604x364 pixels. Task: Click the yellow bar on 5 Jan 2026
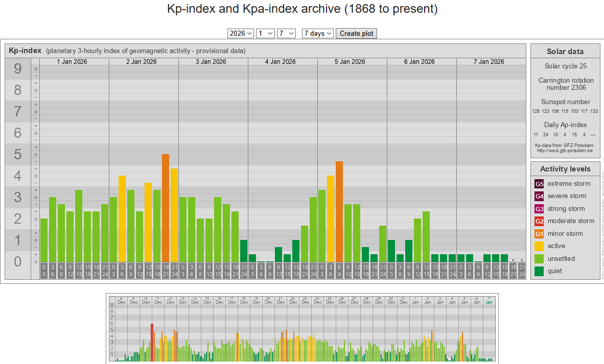click(x=331, y=219)
